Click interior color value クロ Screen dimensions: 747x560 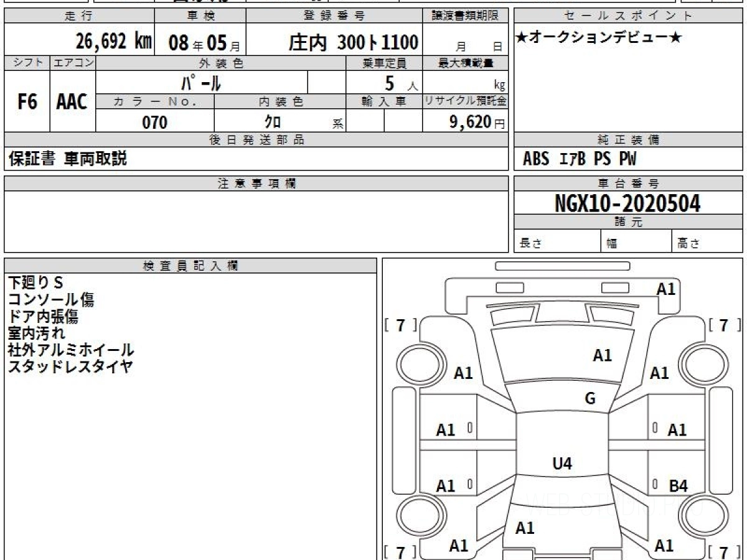(x=273, y=122)
